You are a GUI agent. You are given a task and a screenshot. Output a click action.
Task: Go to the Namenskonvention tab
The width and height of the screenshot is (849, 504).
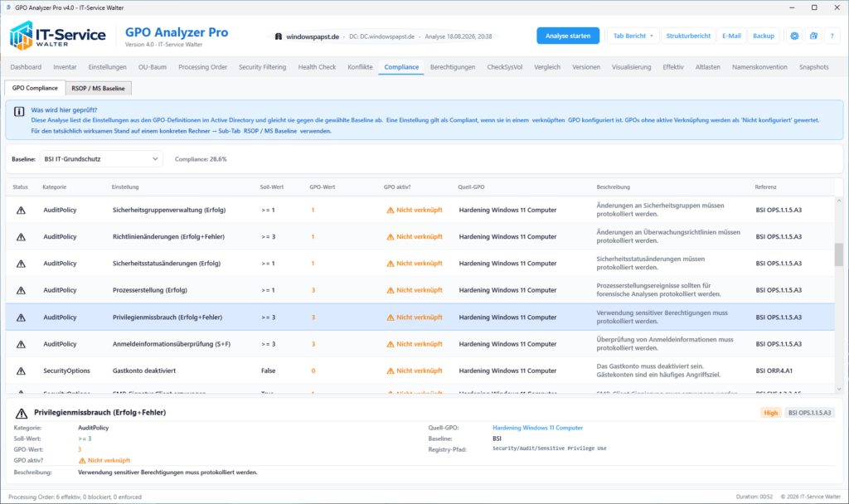pyautogui.click(x=759, y=67)
